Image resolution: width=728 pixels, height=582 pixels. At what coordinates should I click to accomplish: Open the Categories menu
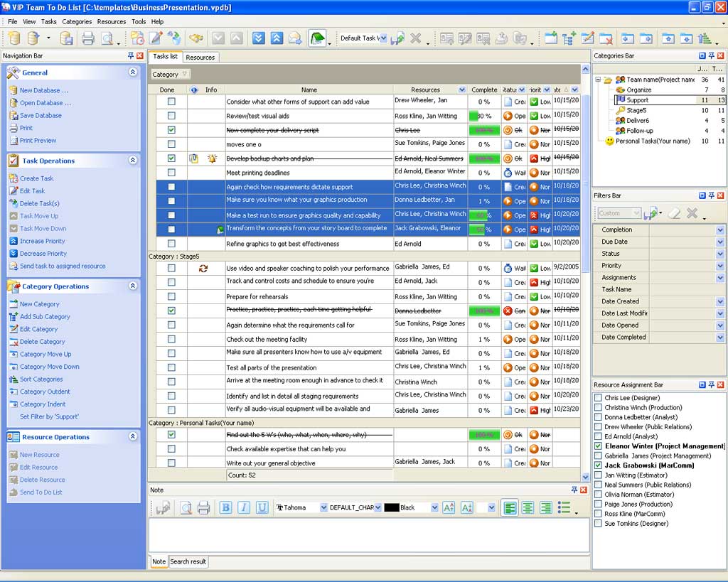77,22
